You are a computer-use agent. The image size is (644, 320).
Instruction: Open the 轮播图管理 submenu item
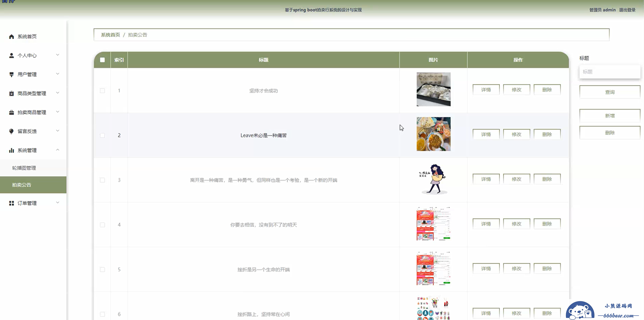pyautogui.click(x=33, y=168)
